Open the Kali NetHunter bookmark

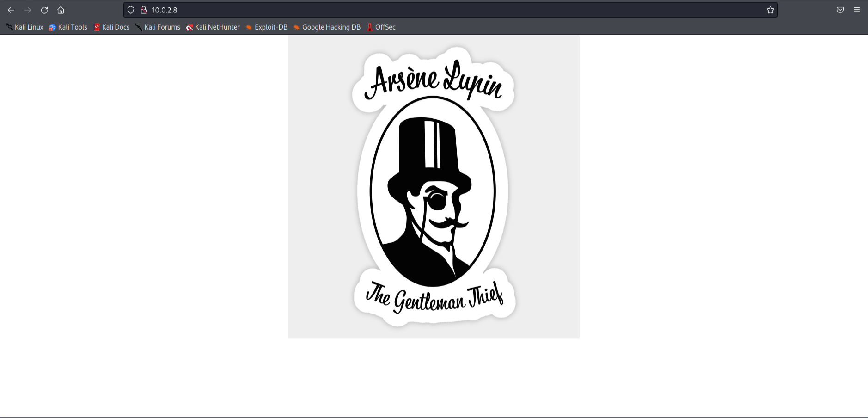(213, 27)
